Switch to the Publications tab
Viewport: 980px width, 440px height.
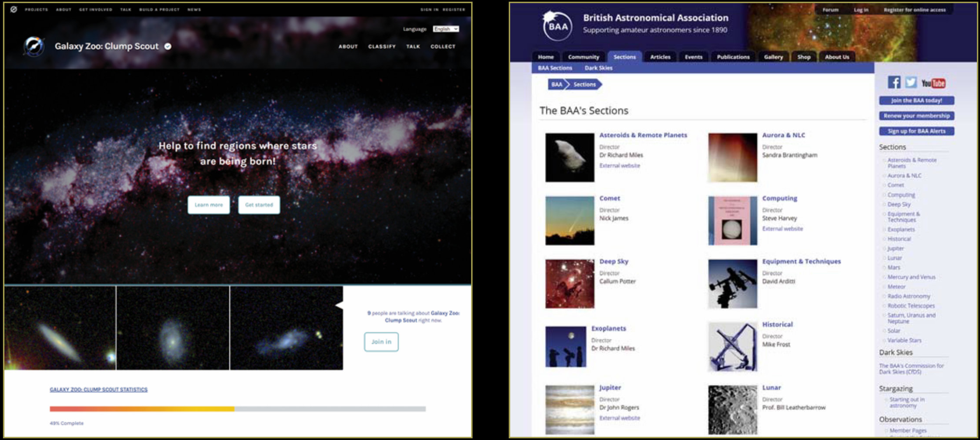click(733, 56)
